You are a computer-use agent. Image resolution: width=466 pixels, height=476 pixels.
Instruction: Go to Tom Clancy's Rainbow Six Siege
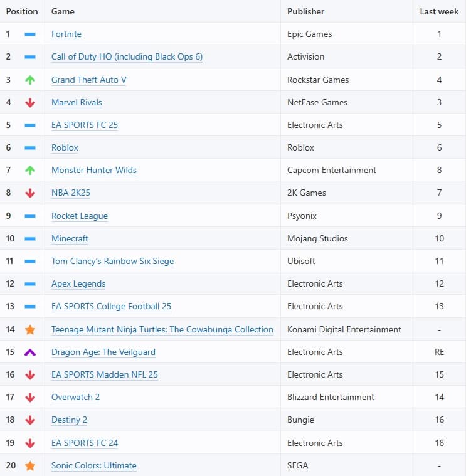click(x=112, y=262)
